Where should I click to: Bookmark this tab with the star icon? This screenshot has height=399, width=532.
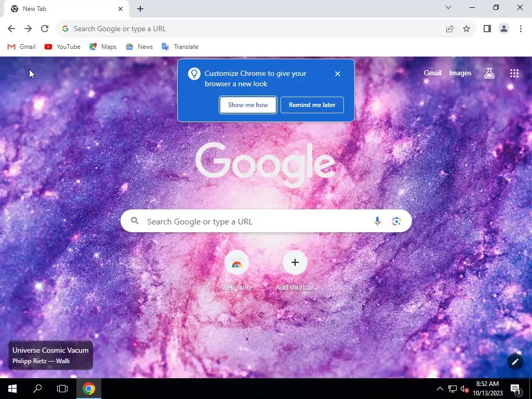click(x=467, y=29)
